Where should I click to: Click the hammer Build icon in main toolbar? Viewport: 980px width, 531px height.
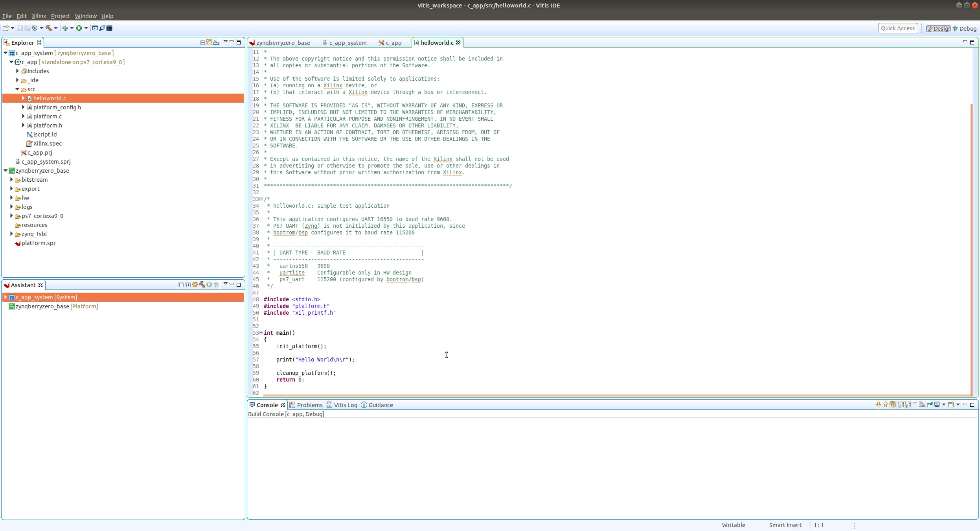click(49, 28)
